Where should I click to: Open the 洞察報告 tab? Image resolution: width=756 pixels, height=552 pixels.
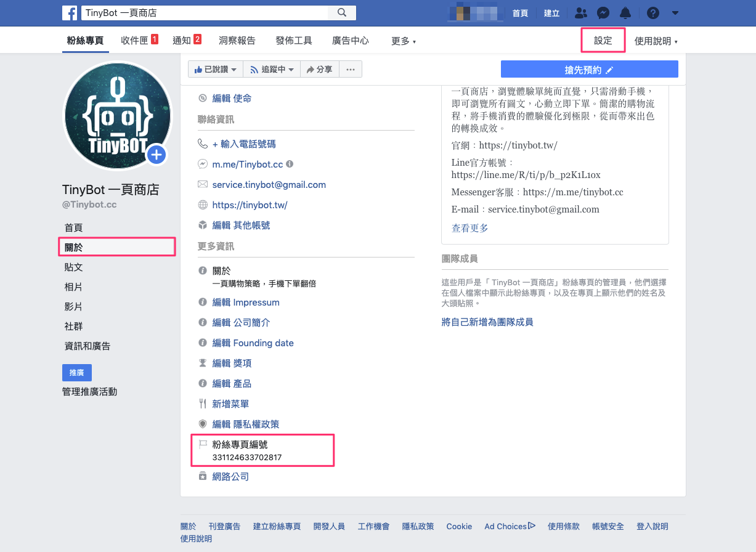(x=237, y=41)
